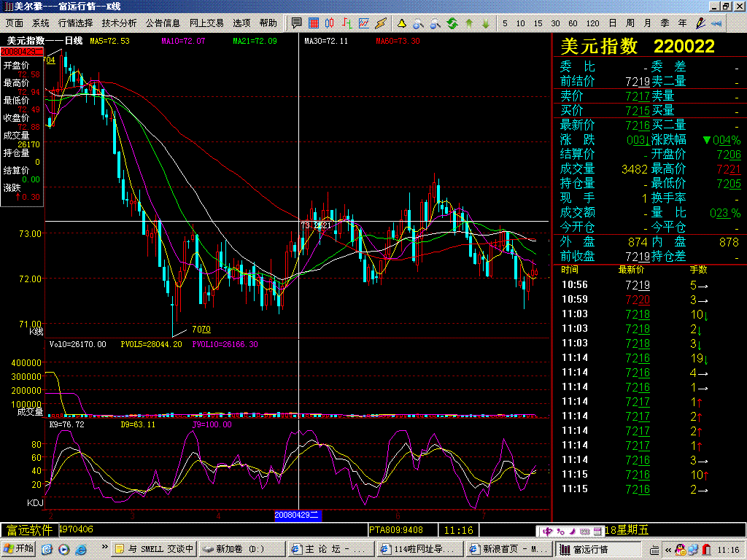Click the K9=76.72 KDJ value
Screen dimensions: 747x560
66,424
